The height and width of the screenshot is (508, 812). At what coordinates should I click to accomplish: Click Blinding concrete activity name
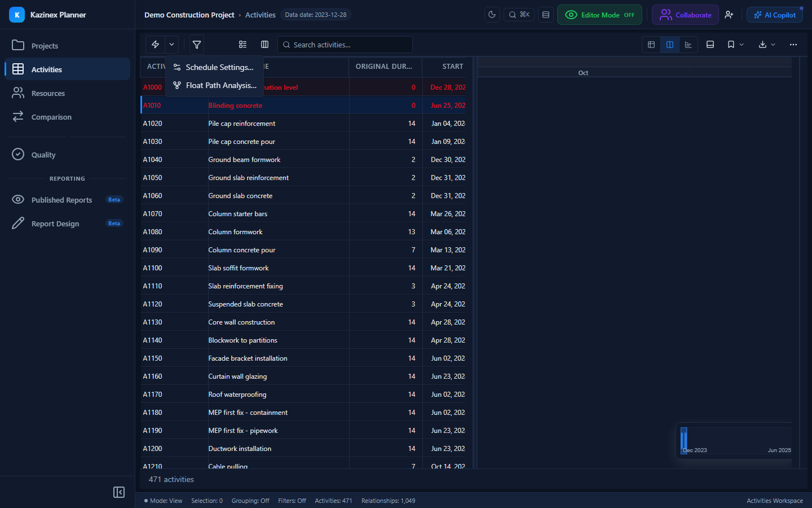click(235, 106)
